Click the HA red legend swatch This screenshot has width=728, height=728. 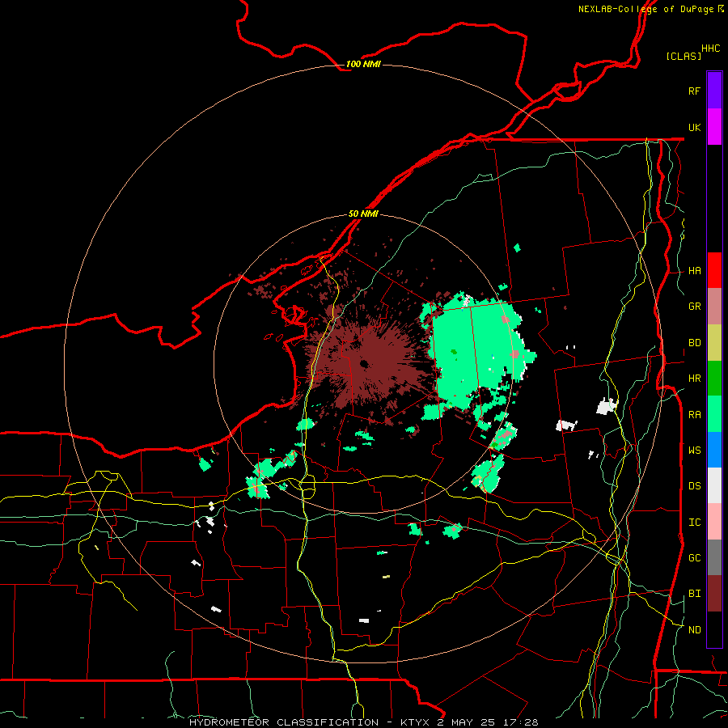714,270
